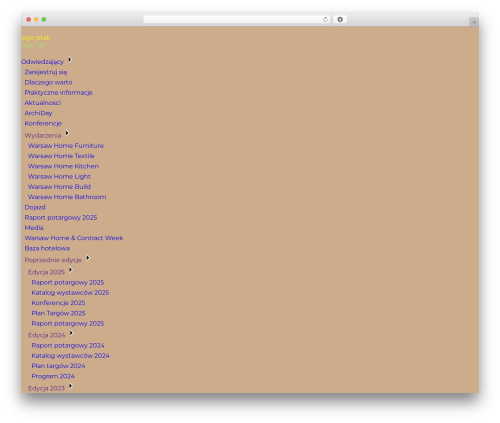Screen dimensions: 500x423
Task: Open a new tab with plus button
Action: [474, 22]
